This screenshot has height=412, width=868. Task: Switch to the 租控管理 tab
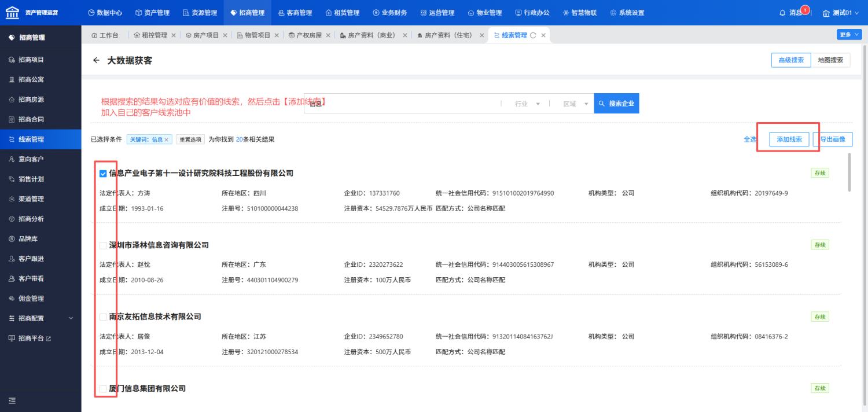(x=150, y=35)
